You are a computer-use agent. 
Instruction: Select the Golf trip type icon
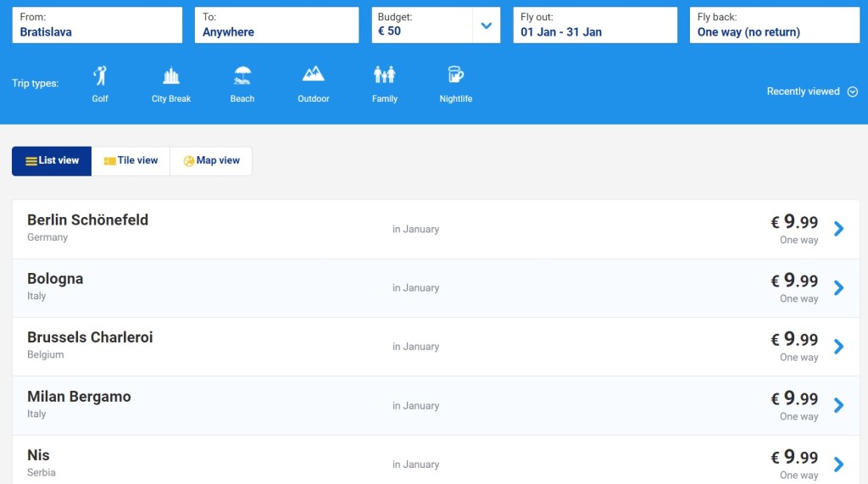tap(100, 75)
